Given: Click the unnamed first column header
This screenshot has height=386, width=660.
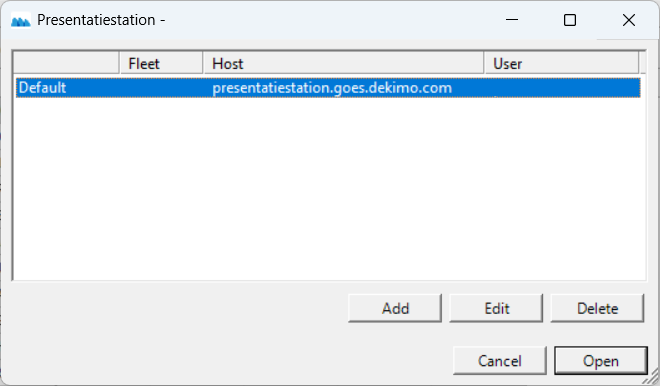Looking at the screenshot, I should 67,64.
